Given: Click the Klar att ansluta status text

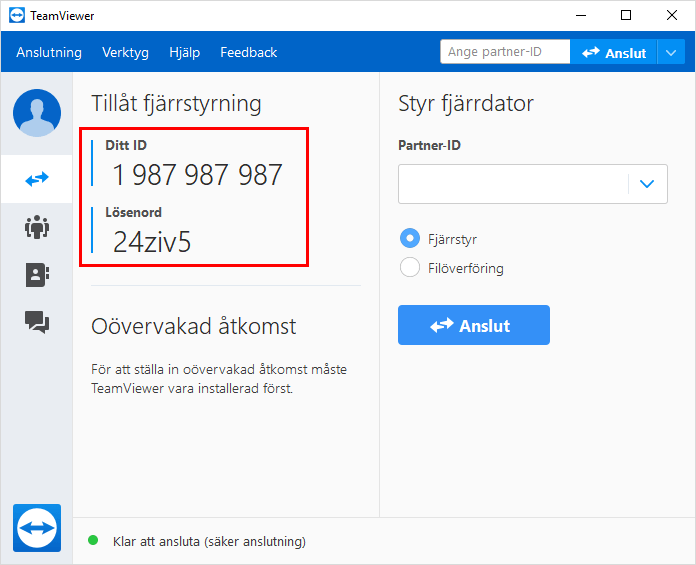Looking at the screenshot, I should pos(209,541).
